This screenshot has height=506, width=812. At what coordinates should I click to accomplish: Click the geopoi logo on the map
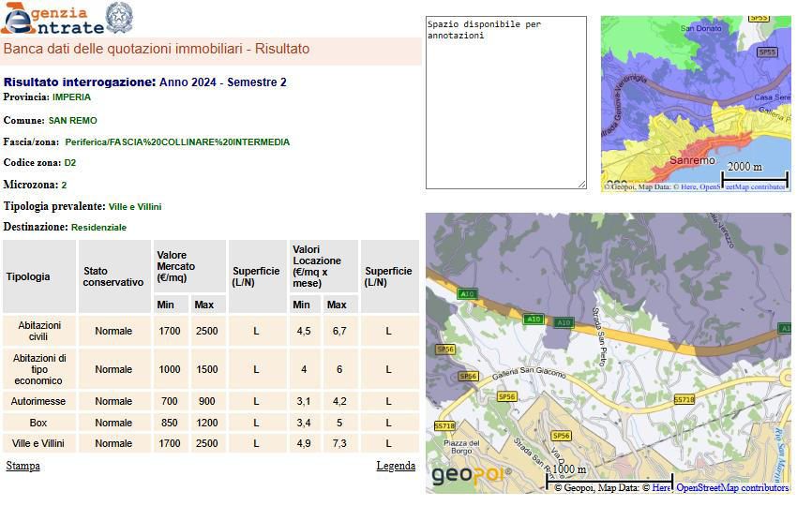(470, 475)
